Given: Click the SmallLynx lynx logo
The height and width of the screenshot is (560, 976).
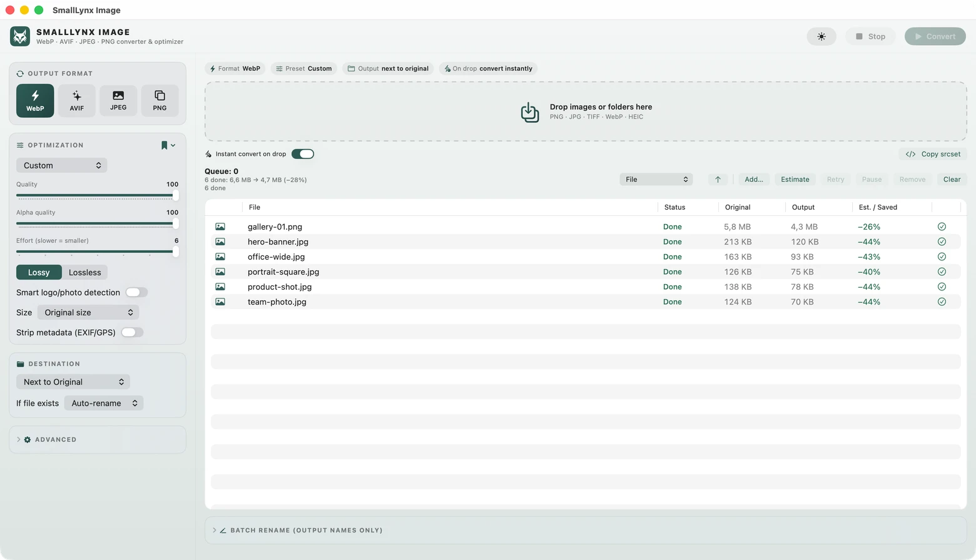Looking at the screenshot, I should 20,36.
